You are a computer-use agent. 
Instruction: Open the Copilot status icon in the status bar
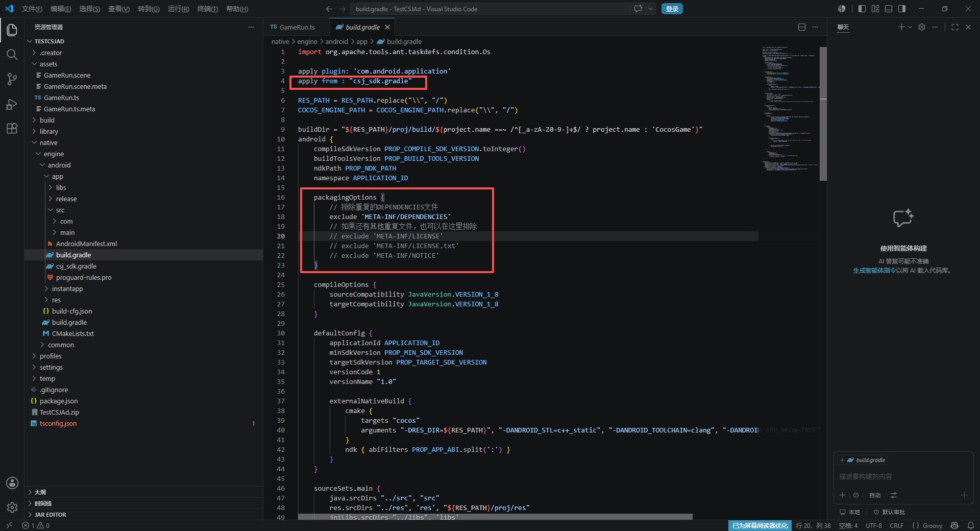click(954, 525)
